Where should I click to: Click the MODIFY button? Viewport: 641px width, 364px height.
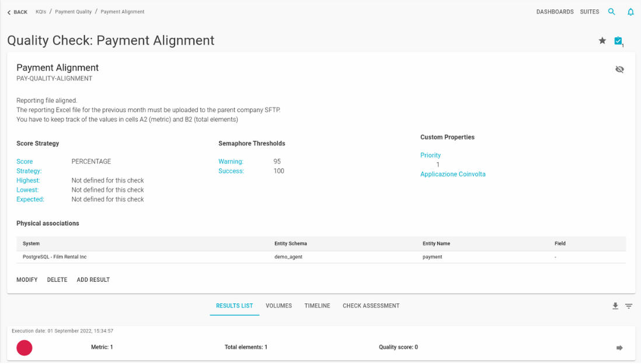point(27,280)
